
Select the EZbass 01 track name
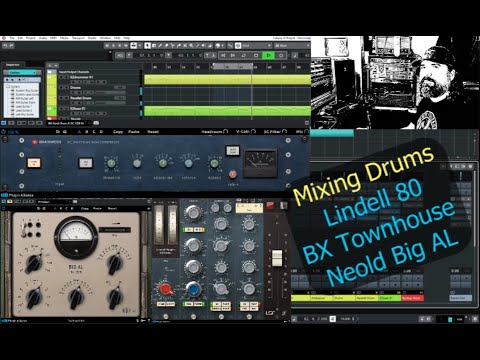tap(77, 108)
